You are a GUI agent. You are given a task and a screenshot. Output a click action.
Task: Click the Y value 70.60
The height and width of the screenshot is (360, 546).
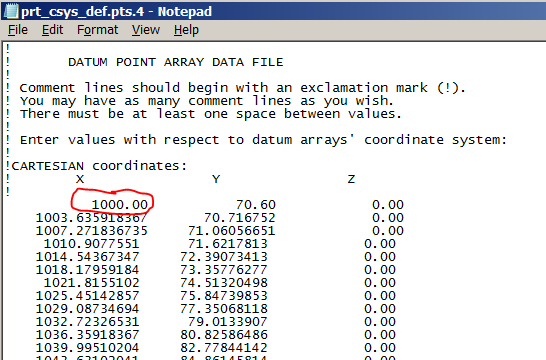(256, 205)
